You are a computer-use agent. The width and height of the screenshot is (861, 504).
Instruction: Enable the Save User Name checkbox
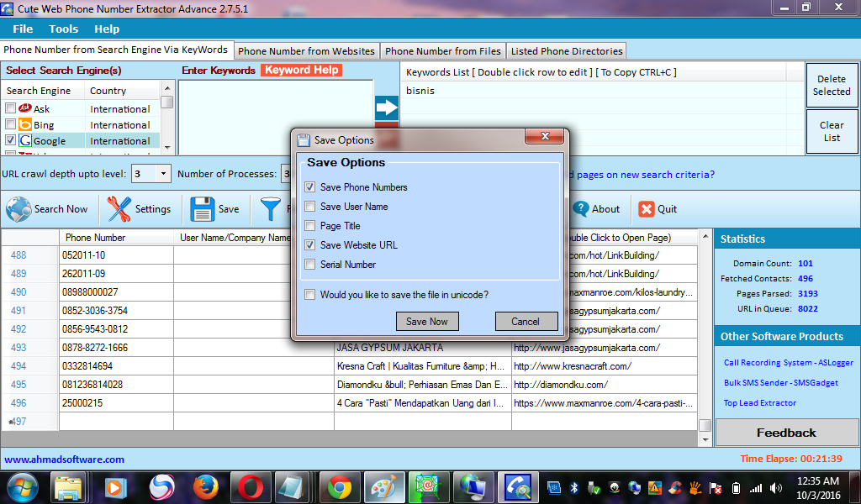coord(310,206)
